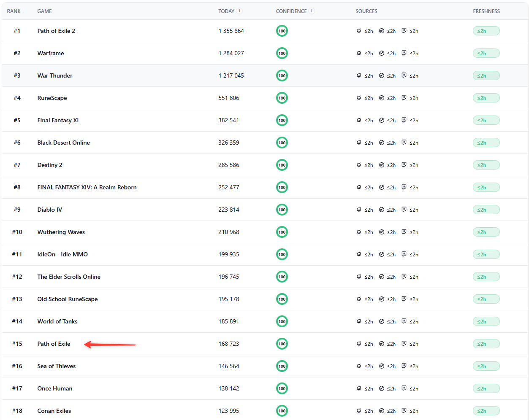This screenshot has width=529, height=420.
Task: Click the rank #17 cell
Action: coord(17,388)
